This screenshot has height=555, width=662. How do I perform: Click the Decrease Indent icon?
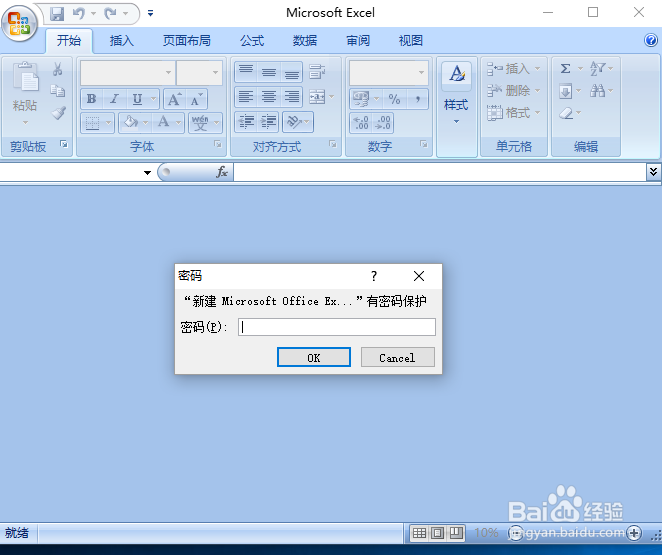point(246,122)
